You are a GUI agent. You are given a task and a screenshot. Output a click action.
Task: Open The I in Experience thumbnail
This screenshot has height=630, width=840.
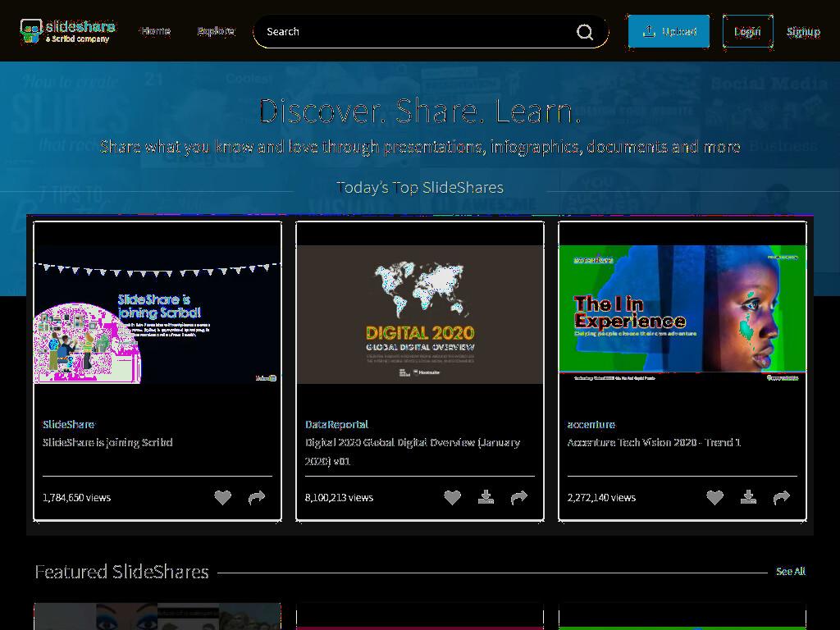click(x=682, y=314)
